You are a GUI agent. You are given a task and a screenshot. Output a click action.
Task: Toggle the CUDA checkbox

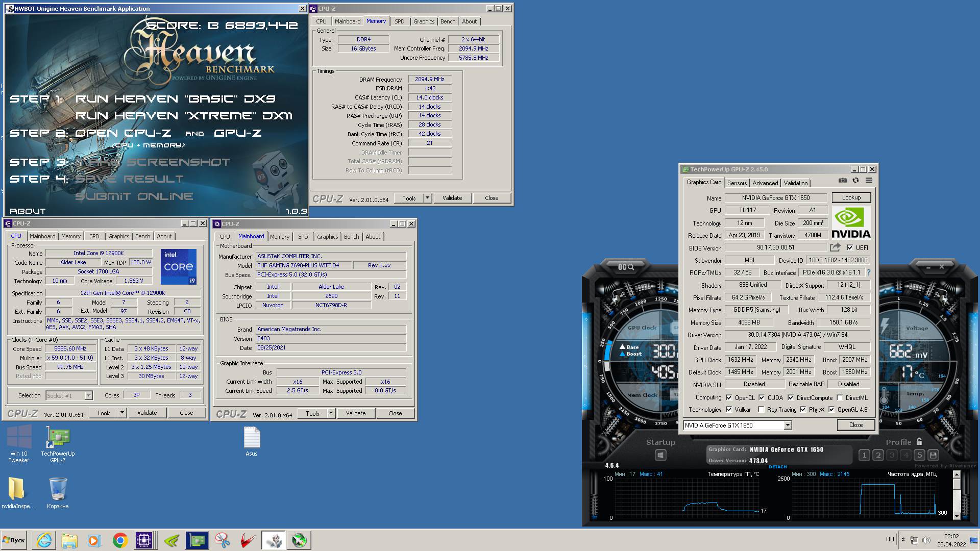[x=762, y=397]
